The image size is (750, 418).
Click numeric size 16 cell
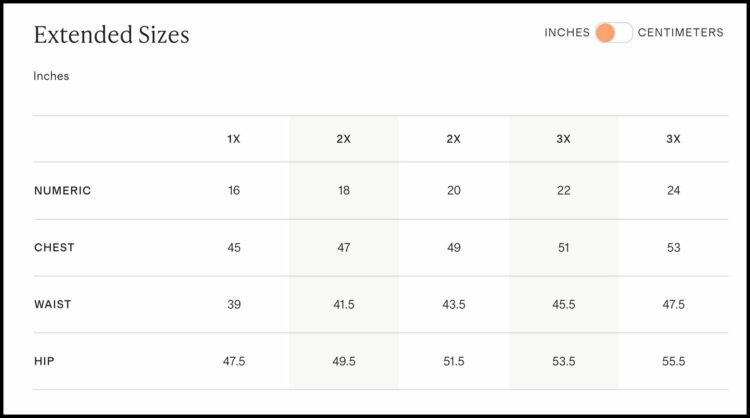click(234, 191)
